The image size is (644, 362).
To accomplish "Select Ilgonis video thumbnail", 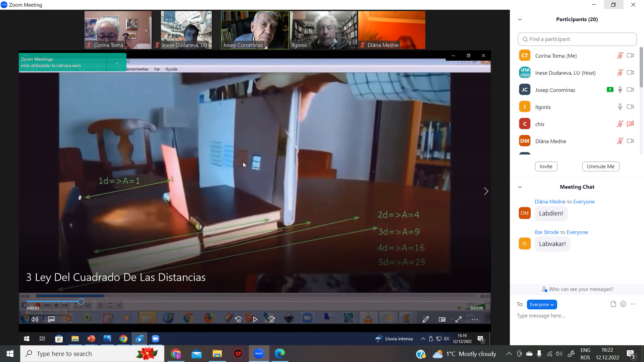I will [x=323, y=30].
